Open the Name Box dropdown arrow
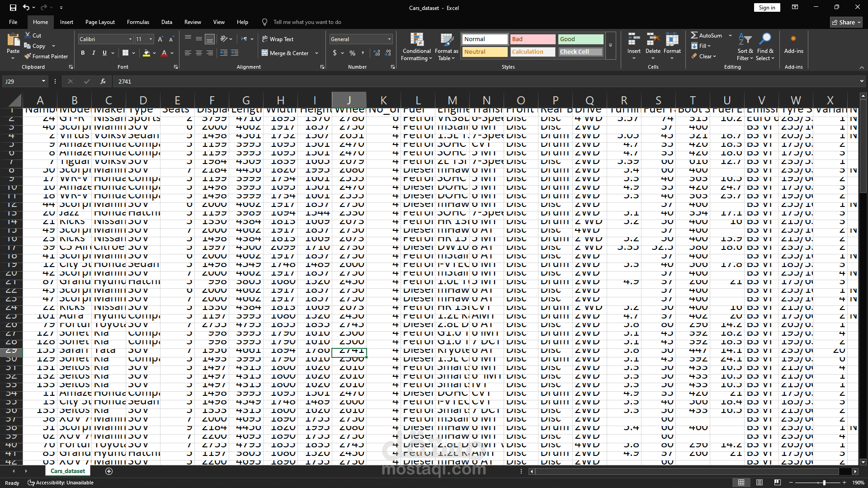Viewport: 868px width, 488px height. [43, 81]
